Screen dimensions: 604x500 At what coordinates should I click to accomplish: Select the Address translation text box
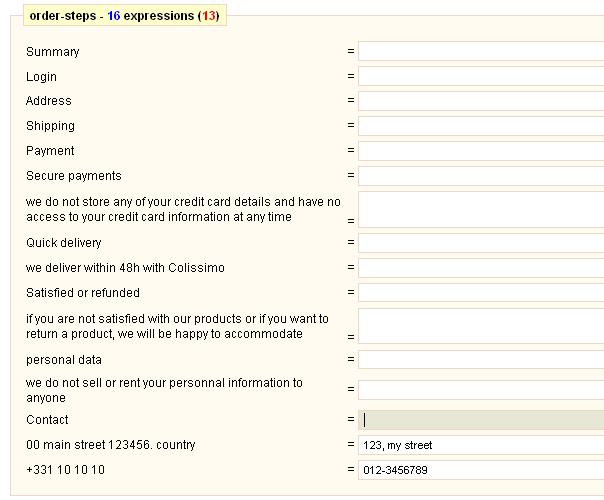(481, 101)
